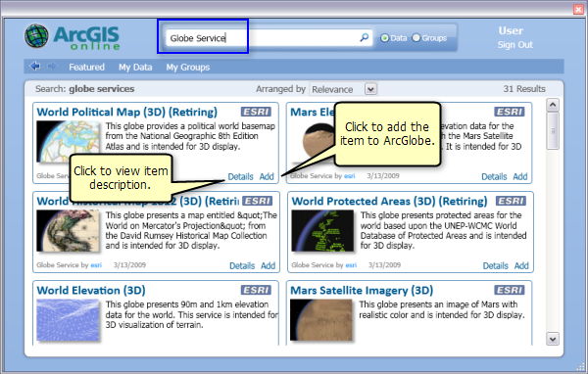
Task: Go forward with the right arrow
Action: 52,67
